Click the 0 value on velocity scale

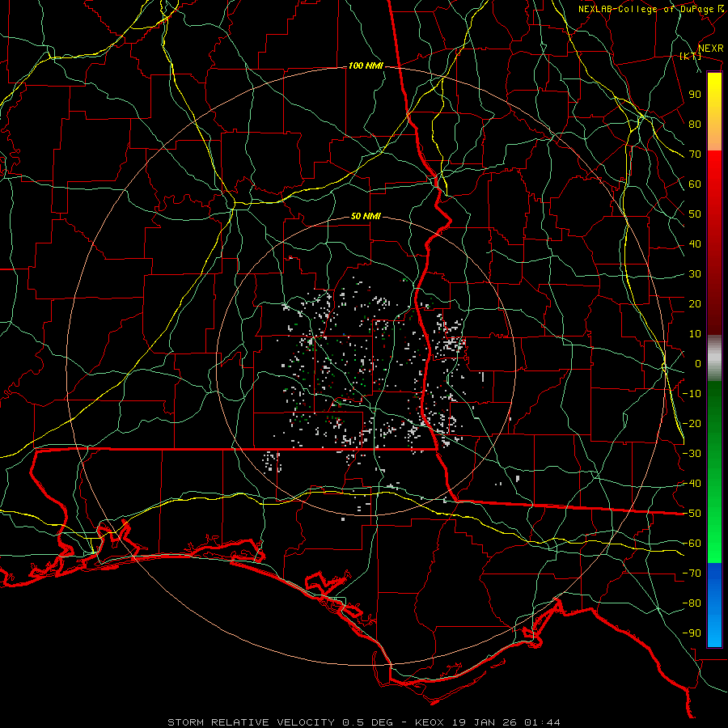[698, 363]
